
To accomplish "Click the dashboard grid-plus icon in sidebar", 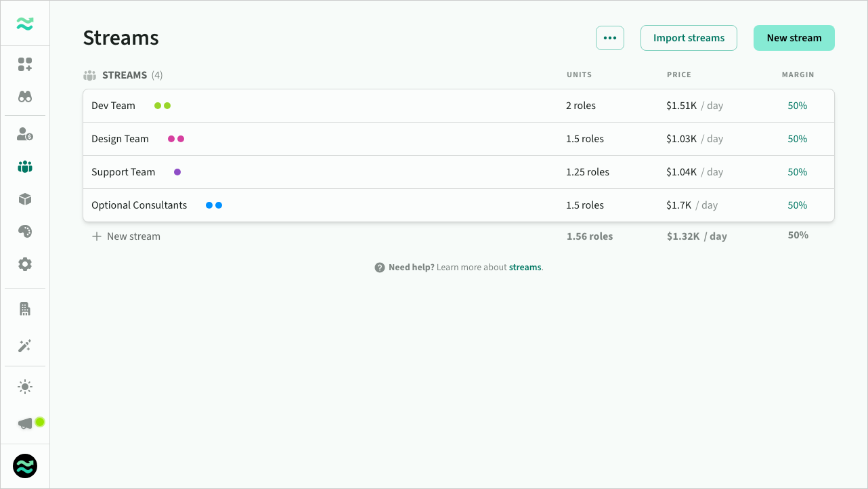I will (x=25, y=64).
